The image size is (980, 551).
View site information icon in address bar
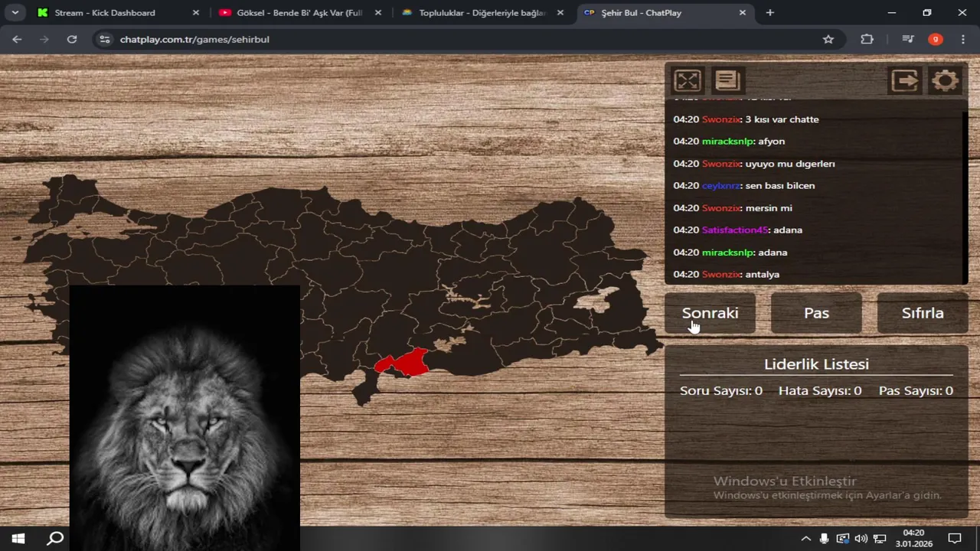click(106, 39)
